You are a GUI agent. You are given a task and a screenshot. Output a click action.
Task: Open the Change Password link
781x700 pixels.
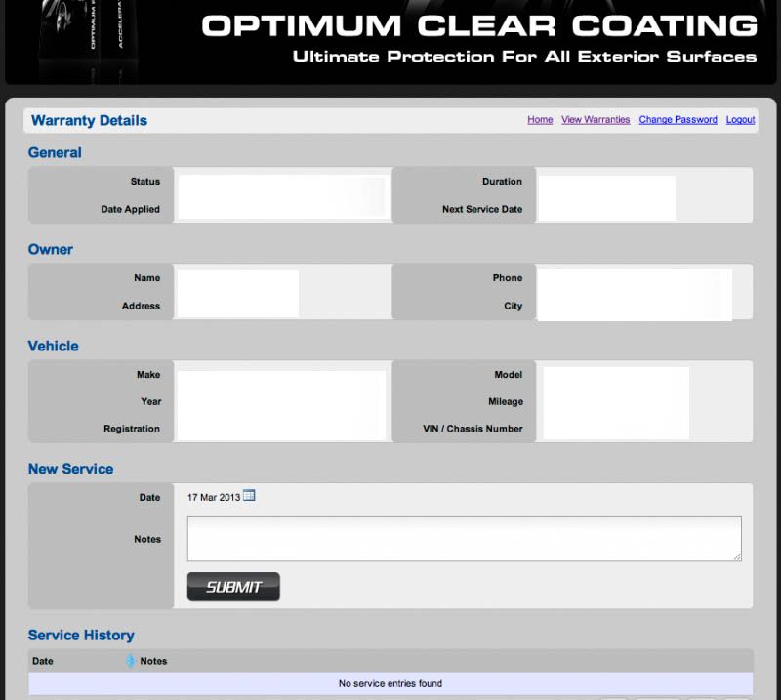click(x=678, y=119)
